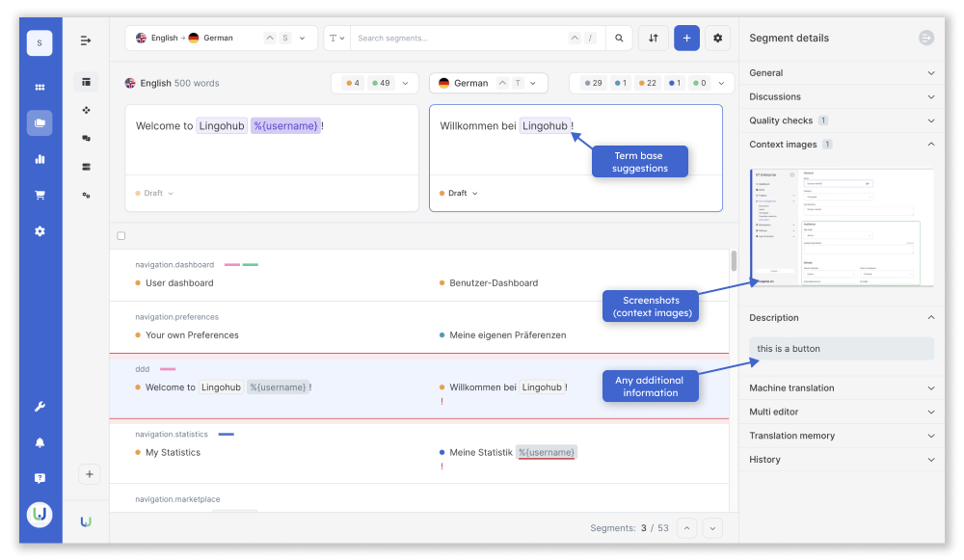
Task: Open the projects folder icon in sidebar
Action: coord(40,123)
